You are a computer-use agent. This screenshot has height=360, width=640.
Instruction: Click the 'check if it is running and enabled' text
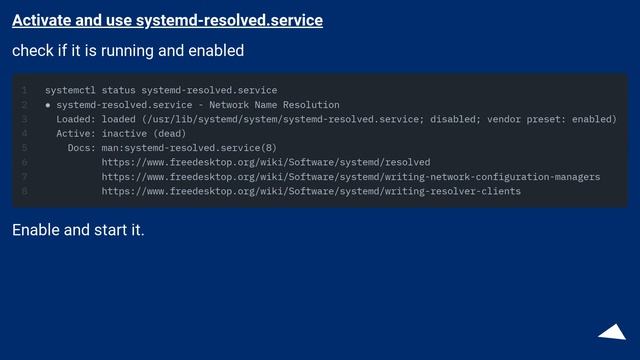(128, 51)
